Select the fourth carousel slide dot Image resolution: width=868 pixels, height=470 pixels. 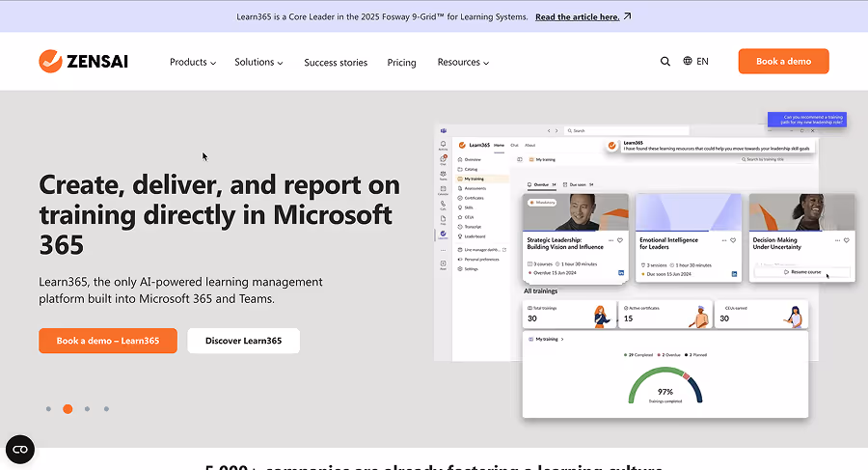click(106, 409)
